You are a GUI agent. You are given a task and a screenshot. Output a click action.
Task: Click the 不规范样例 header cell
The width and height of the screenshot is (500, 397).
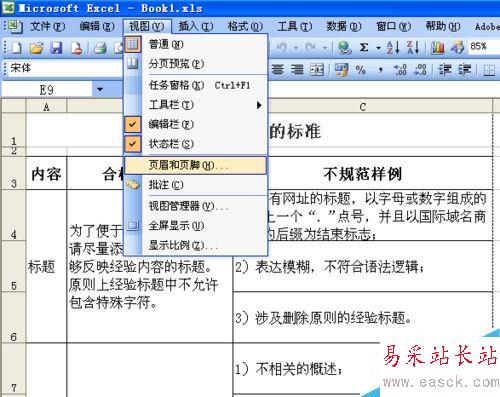pyautogui.click(x=363, y=173)
